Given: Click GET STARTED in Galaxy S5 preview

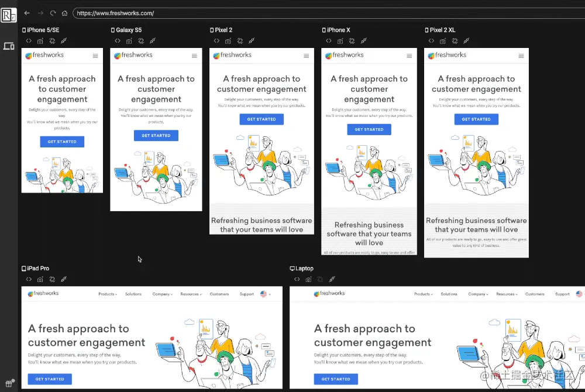Looking at the screenshot, I should point(156,135).
